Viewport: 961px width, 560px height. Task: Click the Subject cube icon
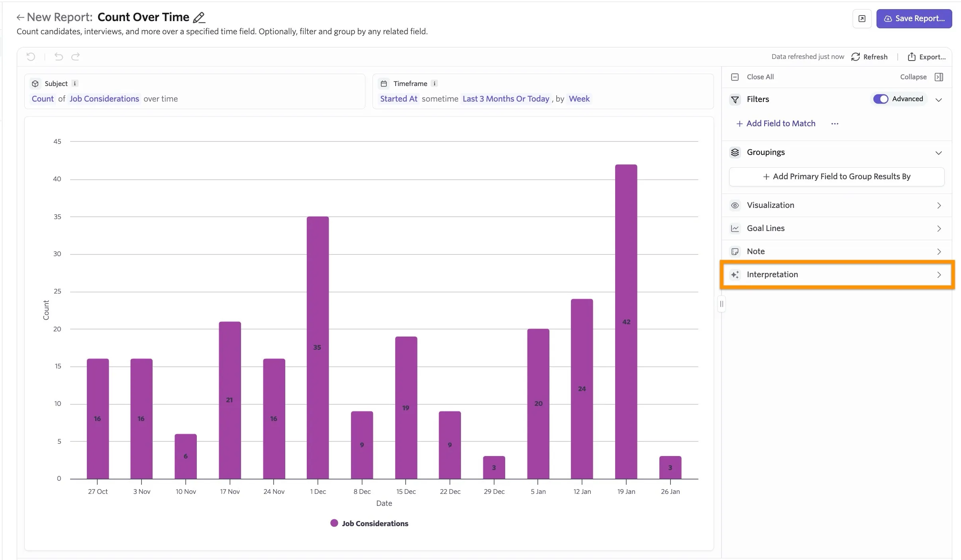[x=35, y=84]
